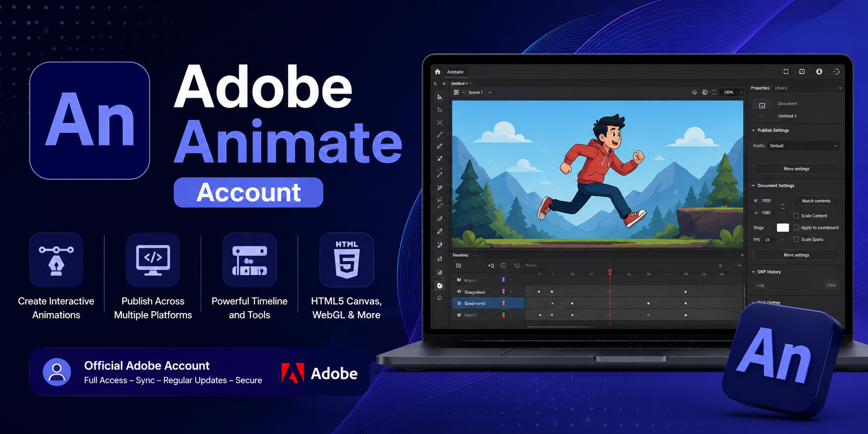Click the purple color chip of Actions layer
Image resolution: width=868 pixels, height=434 pixels.
click(x=503, y=280)
